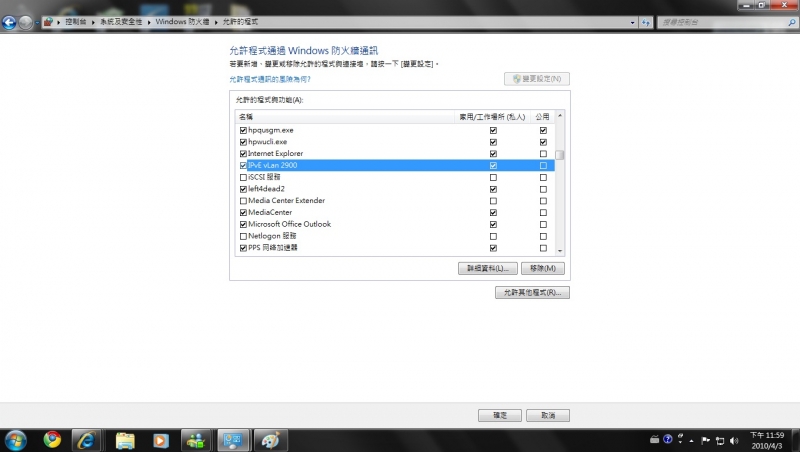The width and height of the screenshot is (800, 452).
Task: Enable Media Center Extender checkbox
Action: [x=243, y=201]
